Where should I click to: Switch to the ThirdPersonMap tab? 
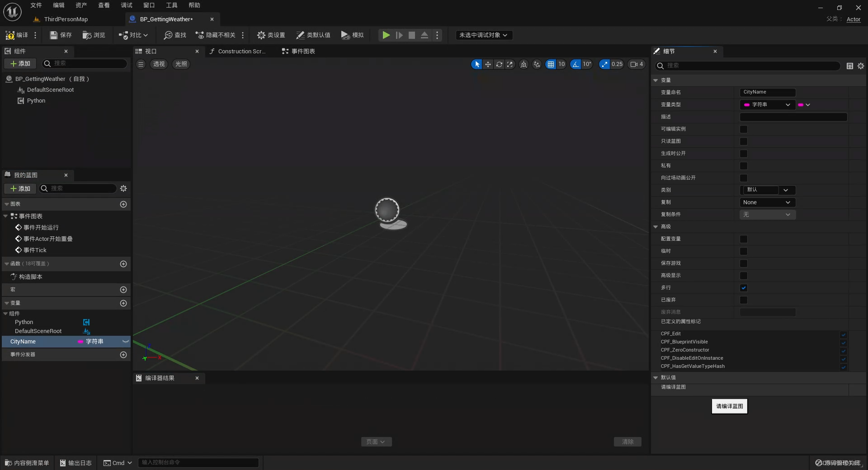coord(66,19)
